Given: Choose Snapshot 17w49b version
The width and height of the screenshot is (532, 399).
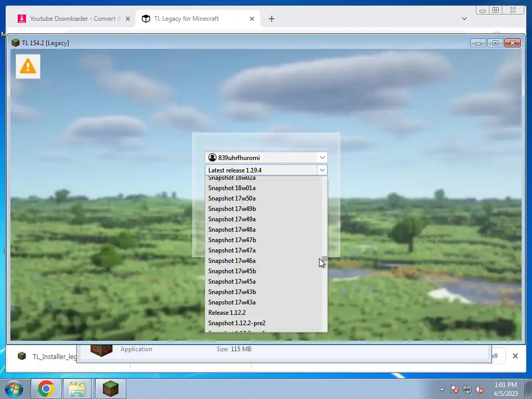Looking at the screenshot, I should click(263, 209).
